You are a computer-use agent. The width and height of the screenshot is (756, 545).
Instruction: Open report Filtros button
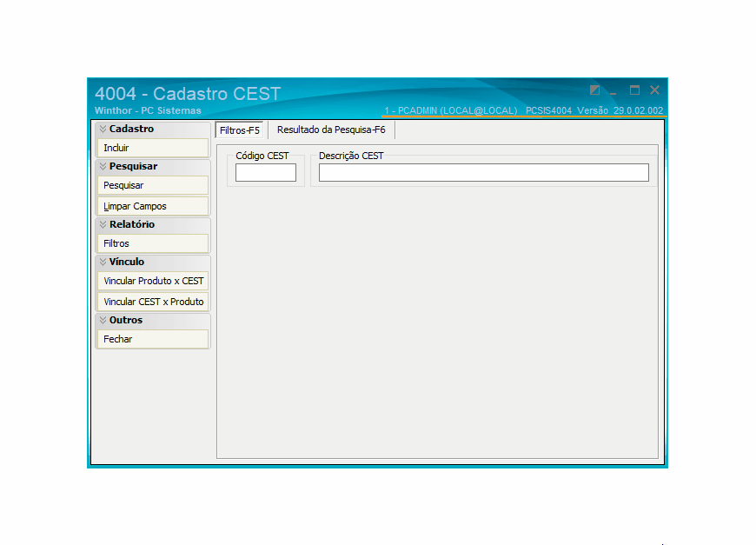[153, 243]
